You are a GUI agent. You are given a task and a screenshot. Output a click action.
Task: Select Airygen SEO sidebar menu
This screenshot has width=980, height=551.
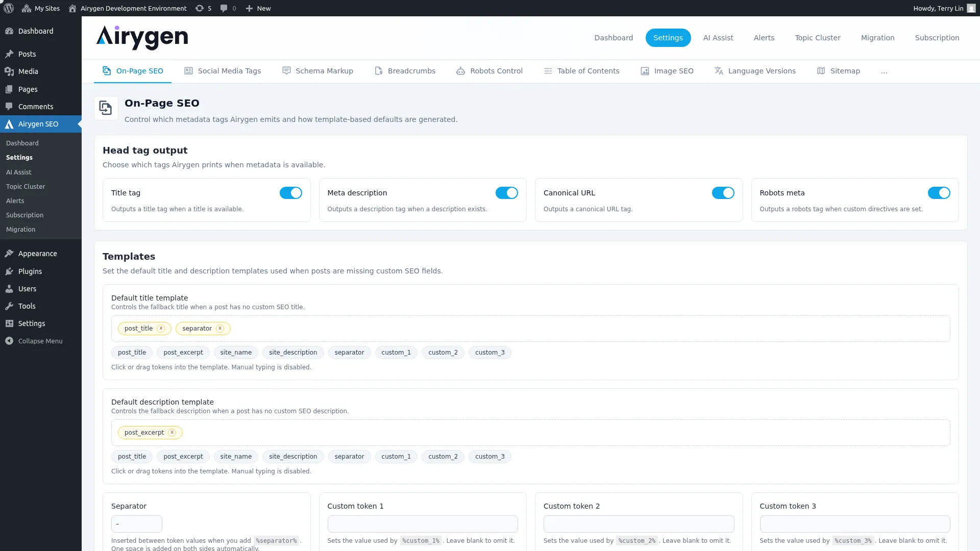[x=41, y=124]
